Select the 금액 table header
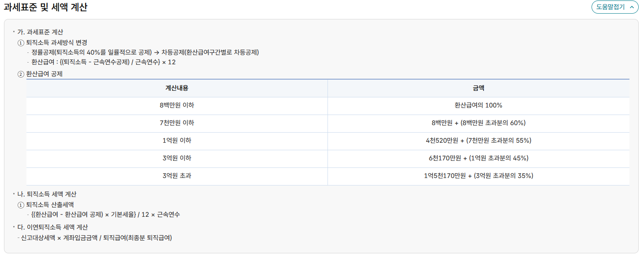 478,88
